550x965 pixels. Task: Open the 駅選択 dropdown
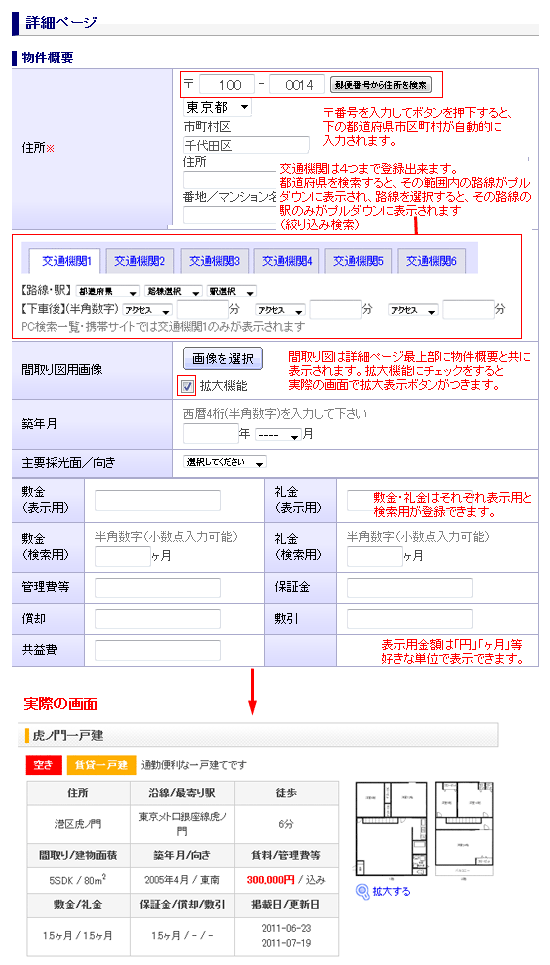[231, 291]
